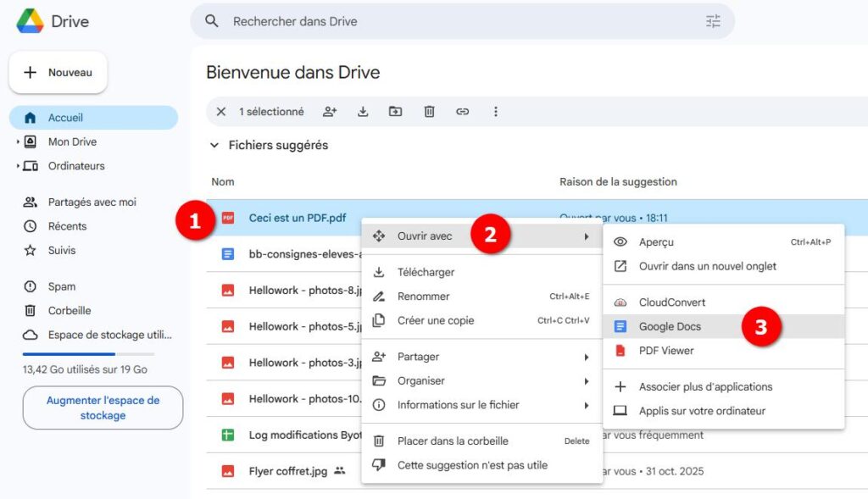Click the Ceci est un PDF.pdf file name
This screenshot has width=868, height=499.
[x=298, y=218]
